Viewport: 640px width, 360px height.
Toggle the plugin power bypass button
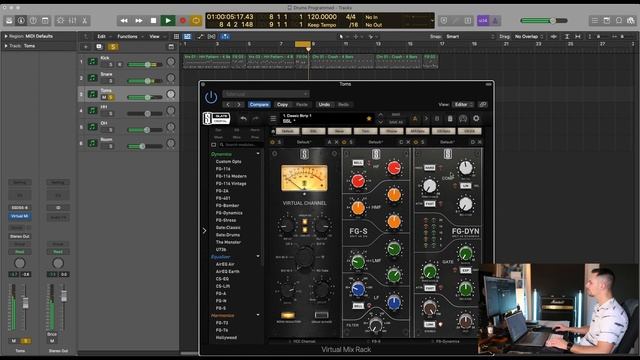(x=211, y=97)
